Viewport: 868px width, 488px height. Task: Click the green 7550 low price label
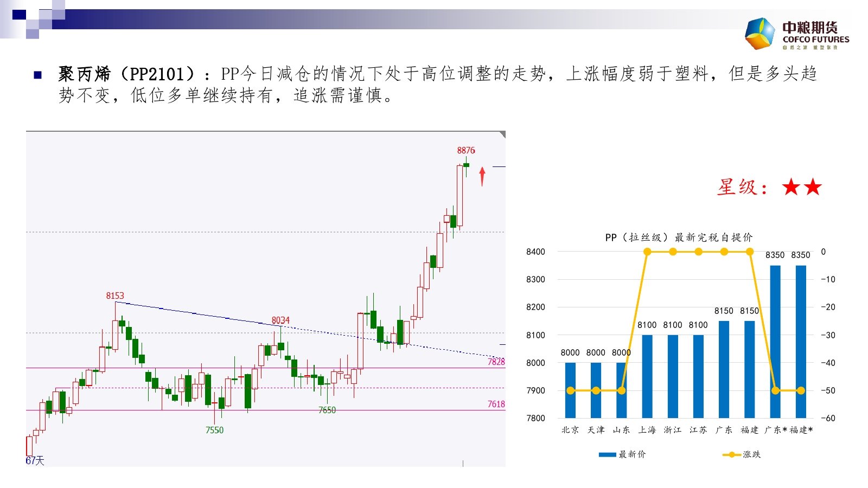coord(214,430)
